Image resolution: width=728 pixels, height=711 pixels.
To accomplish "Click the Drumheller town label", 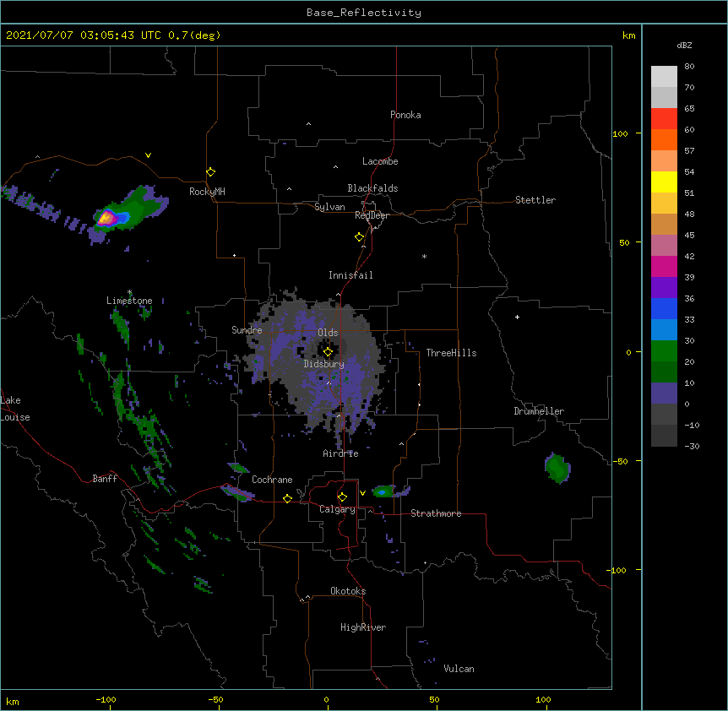I will click(x=539, y=411).
